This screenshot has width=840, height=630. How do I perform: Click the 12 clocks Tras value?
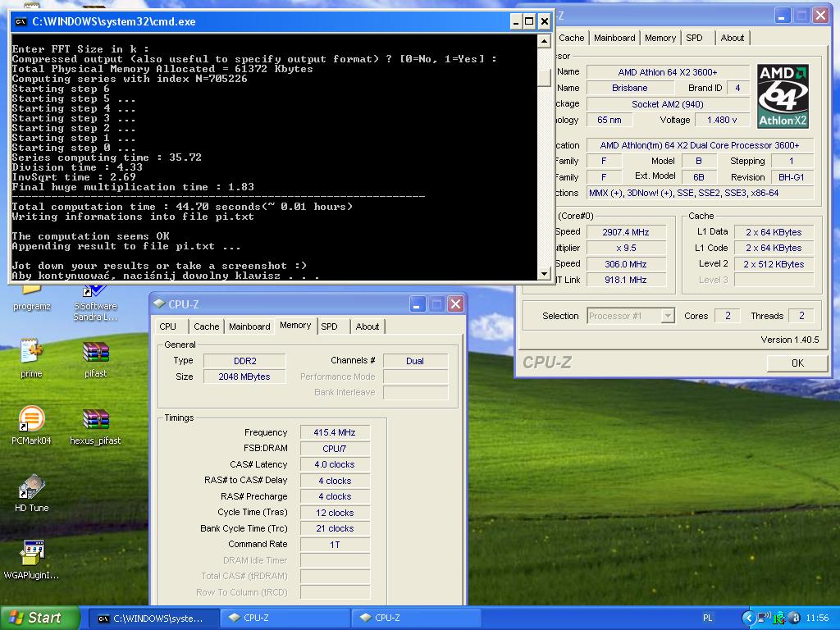[335, 513]
